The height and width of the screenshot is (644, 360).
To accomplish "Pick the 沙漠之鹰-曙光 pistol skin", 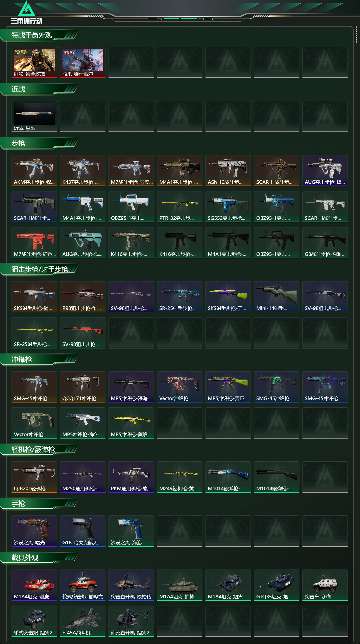I will click(34, 531).
